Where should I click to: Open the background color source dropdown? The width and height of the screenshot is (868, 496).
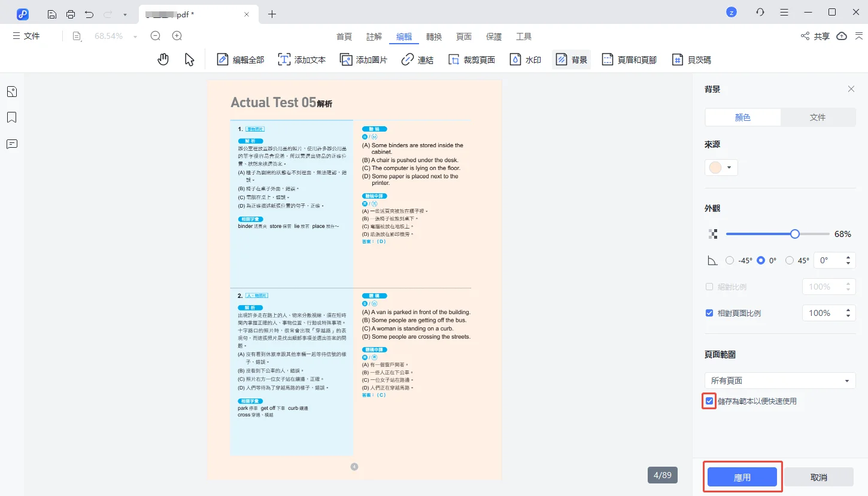tap(721, 168)
